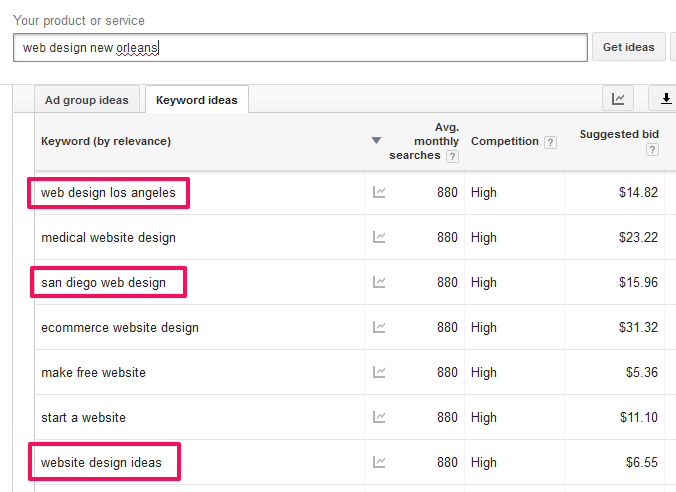Open trend chart for san diego web design
This screenshot has width=676, height=492.
tap(379, 282)
